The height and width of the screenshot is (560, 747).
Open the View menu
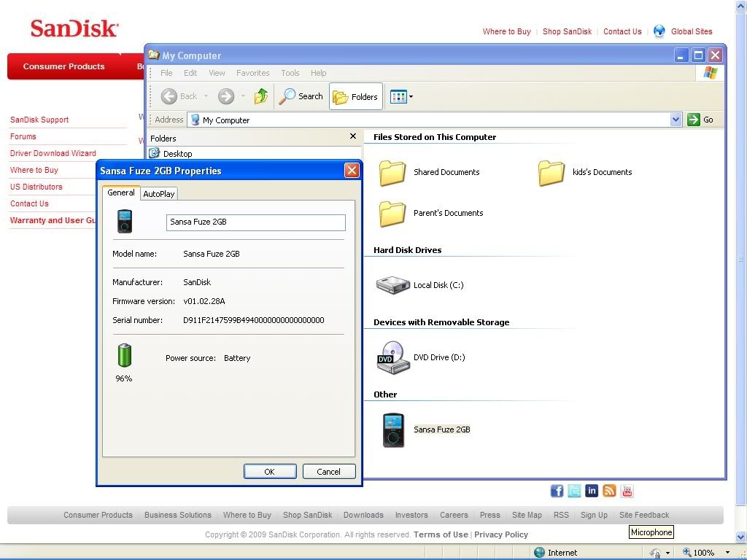point(217,73)
